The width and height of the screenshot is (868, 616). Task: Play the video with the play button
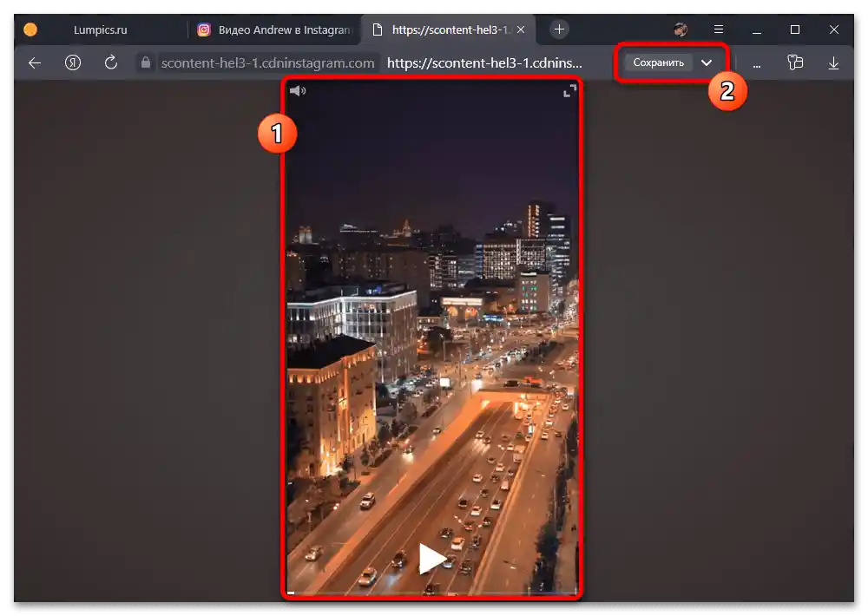click(x=431, y=559)
